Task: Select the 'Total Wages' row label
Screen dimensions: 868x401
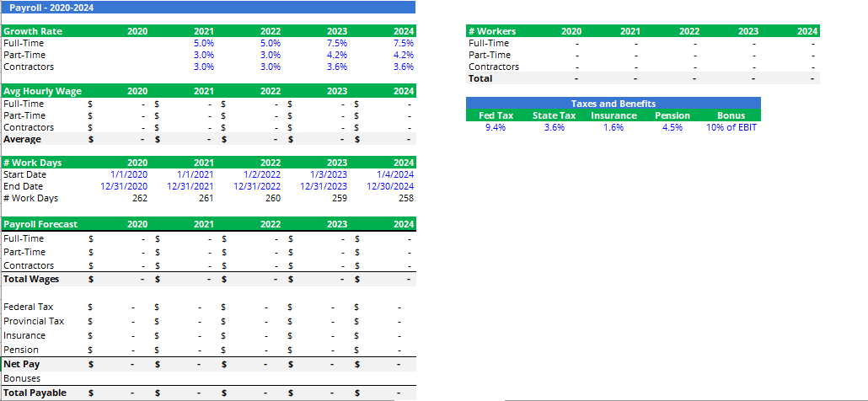Action: coord(31,280)
